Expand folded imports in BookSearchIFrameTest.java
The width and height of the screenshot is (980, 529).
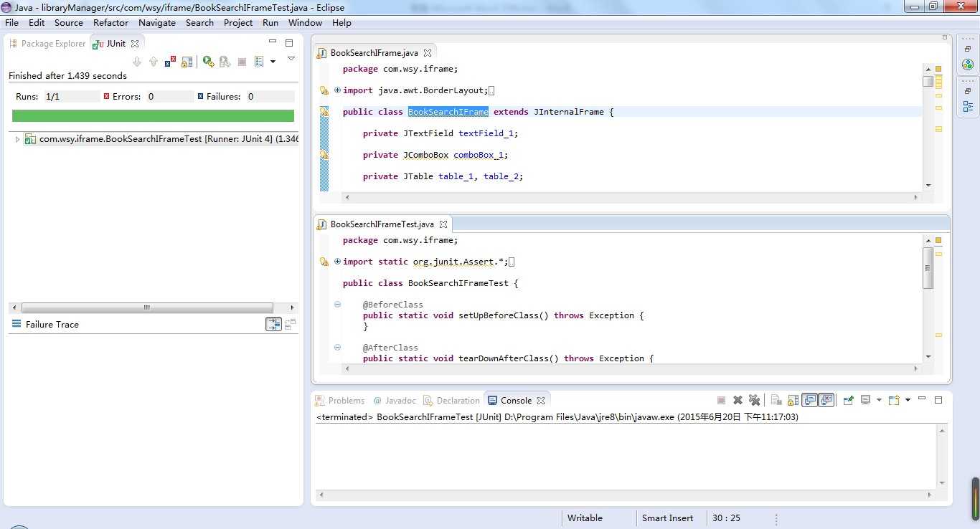(x=337, y=262)
